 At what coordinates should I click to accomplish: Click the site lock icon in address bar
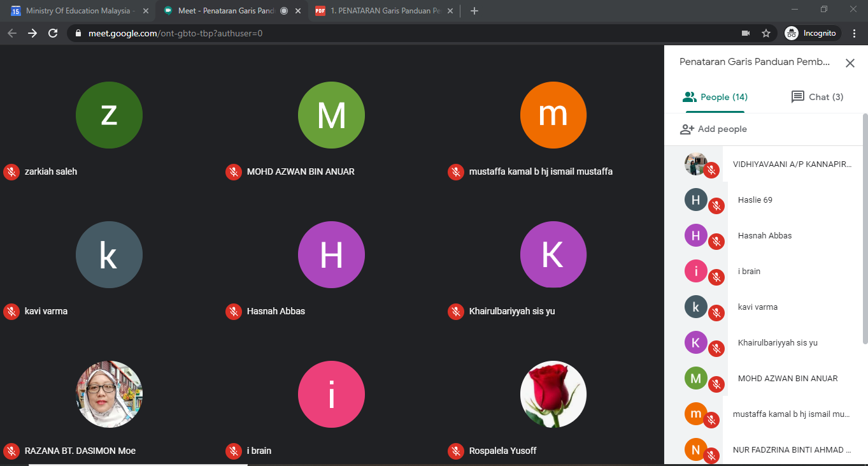coord(78,33)
